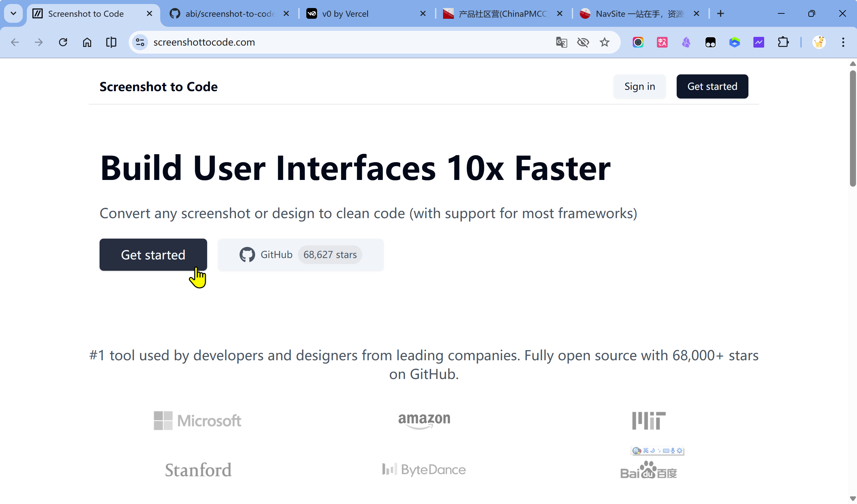Reload the current page
The image size is (857, 504).
[x=63, y=42]
